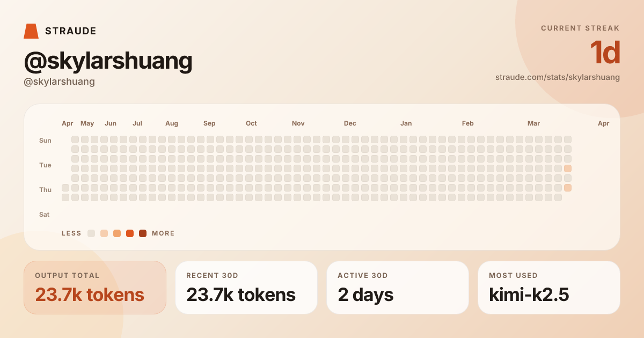The image size is (644, 338).
Task: Click the light peach legend swatch
Action: (104, 233)
